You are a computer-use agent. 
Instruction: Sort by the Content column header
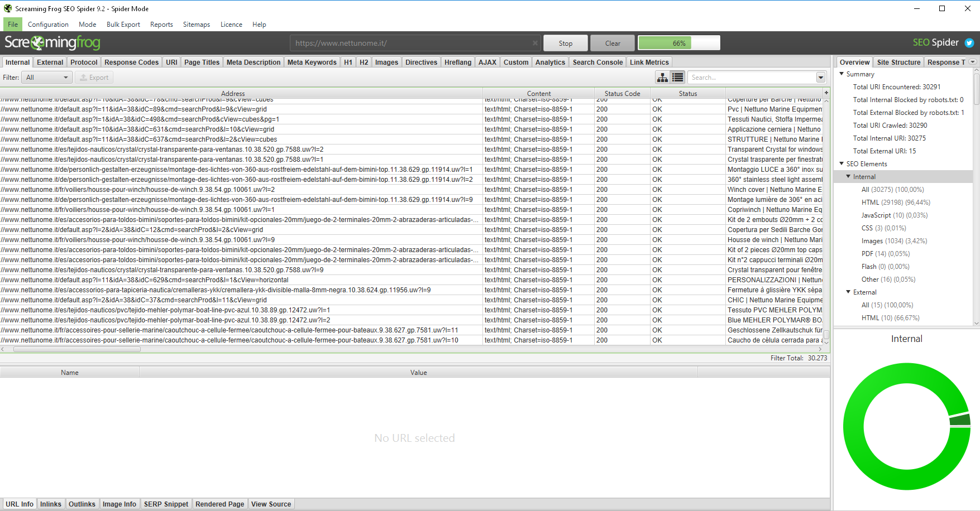coord(539,93)
